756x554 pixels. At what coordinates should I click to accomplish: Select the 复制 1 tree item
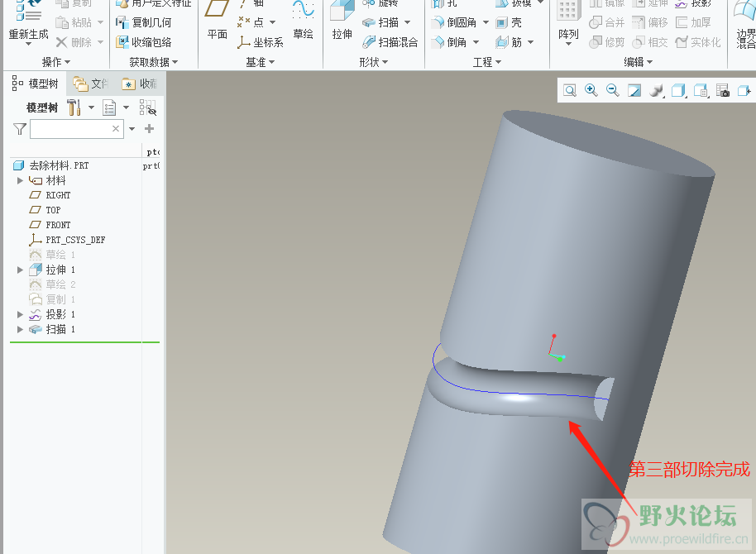coord(52,299)
